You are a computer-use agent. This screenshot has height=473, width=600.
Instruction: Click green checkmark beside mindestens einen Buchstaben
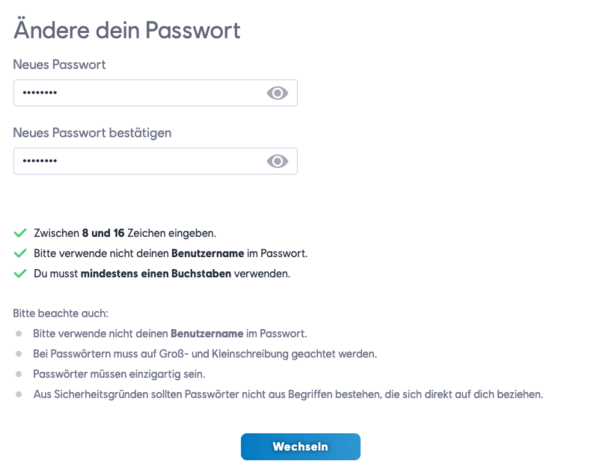[x=20, y=273]
